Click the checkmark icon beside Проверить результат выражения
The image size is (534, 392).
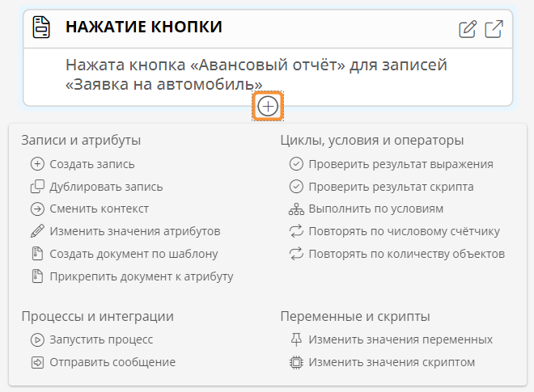[296, 164]
